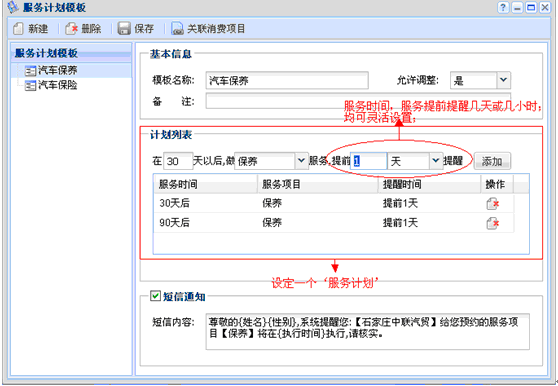Viewport: 558px width, 386px height.
Task: Delete the 30天后 plan row via its icon
Action: click(493, 203)
